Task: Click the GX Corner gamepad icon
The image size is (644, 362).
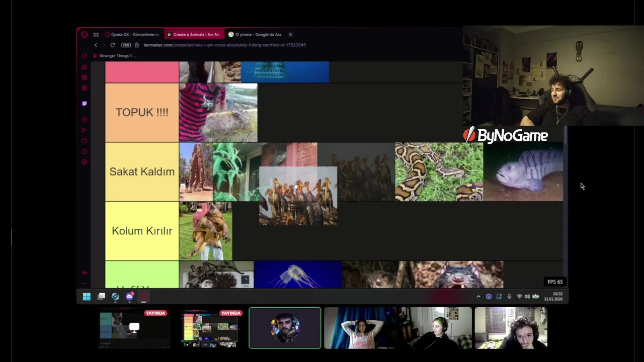Action: (96, 35)
